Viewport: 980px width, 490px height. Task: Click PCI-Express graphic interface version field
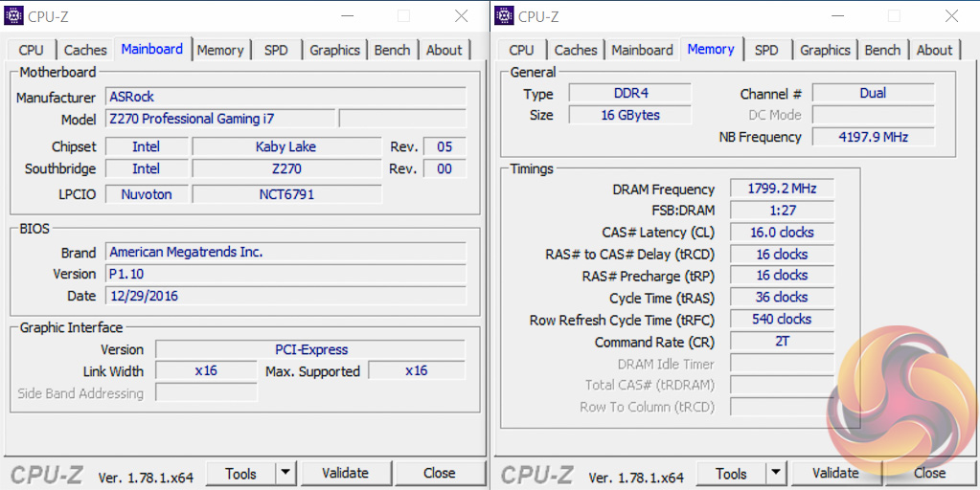coord(310,349)
